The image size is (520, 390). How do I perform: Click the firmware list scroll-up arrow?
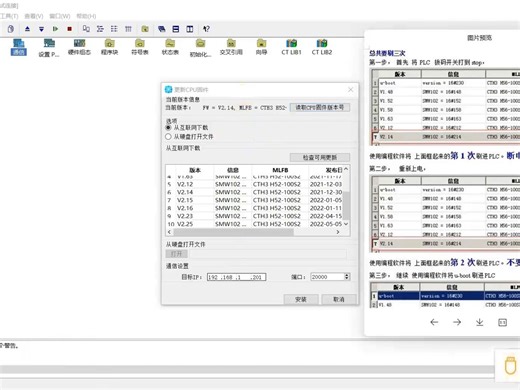(x=346, y=169)
